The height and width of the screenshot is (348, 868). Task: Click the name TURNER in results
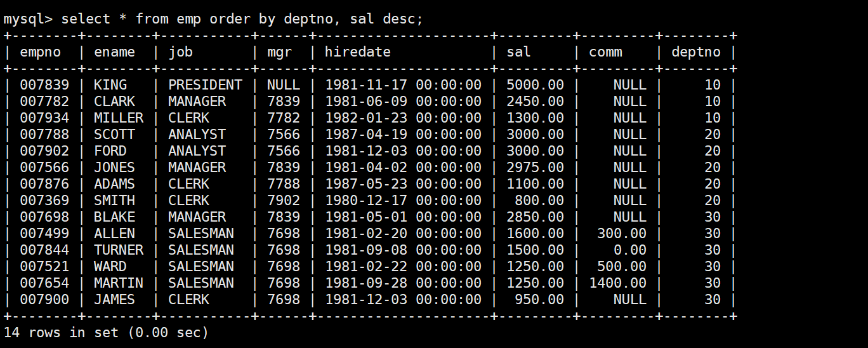pyautogui.click(x=118, y=250)
